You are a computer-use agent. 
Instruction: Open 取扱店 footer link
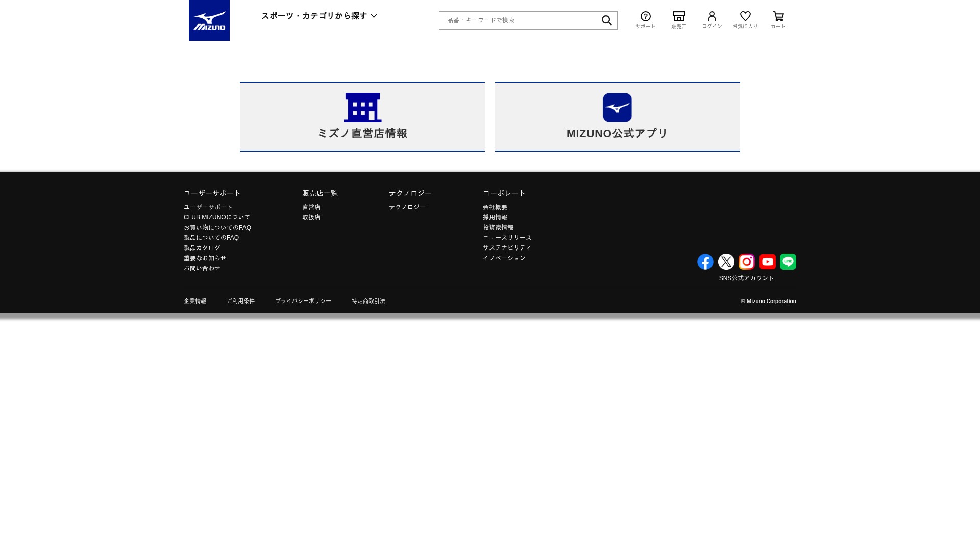tap(311, 217)
